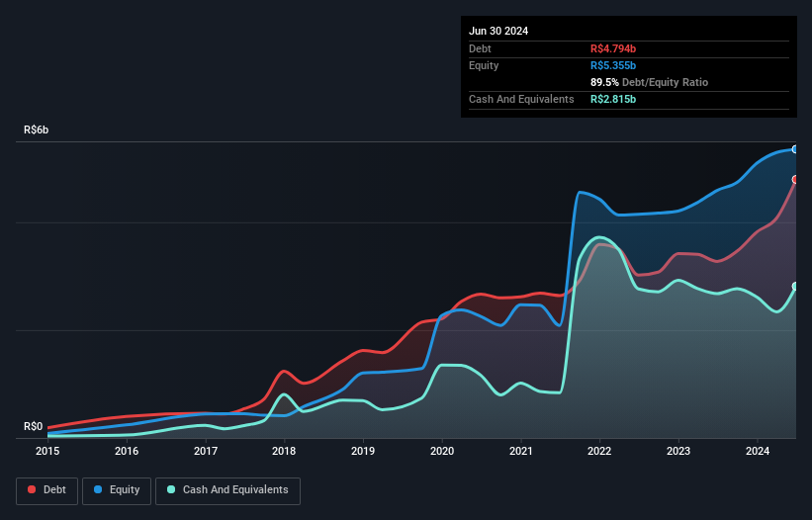Click the 89.5% Debt/Equity Ratio text
This screenshot has width=812, height=520.
650,82
